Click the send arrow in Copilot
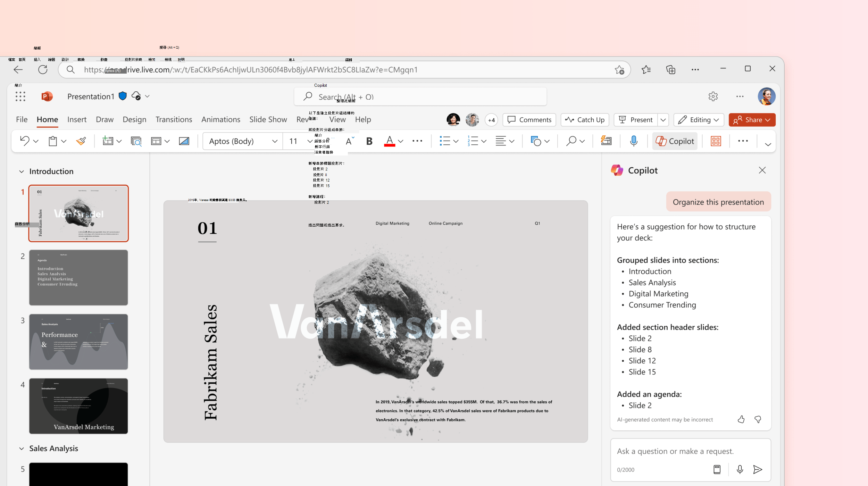Image resolution: width=868 pixels, height=486 pixels. pyautogui.click(x=758, y=470)
